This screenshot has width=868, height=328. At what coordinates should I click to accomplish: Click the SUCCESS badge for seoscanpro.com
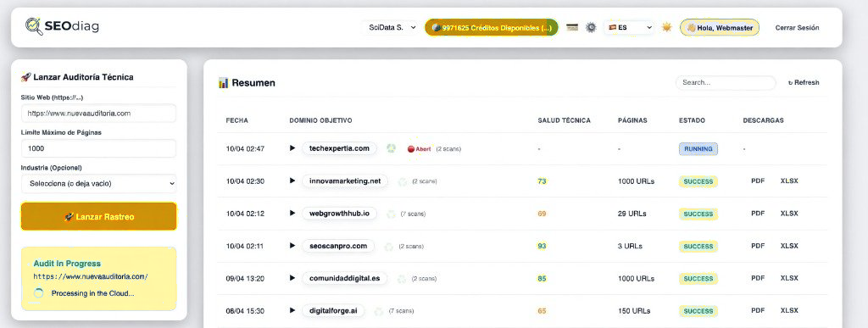coord(698,246)
